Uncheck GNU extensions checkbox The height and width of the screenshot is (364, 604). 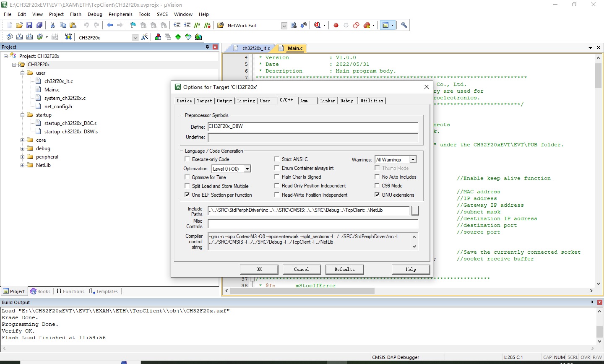click(377, 195)
